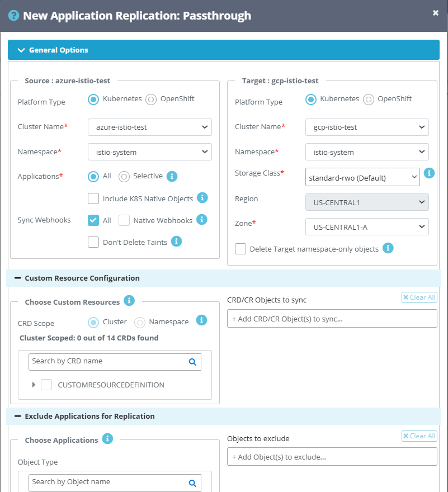Collapse Custom Resource Configuration section
The image size is (448, 492).
pyautogui.click(x=17, y=278)
